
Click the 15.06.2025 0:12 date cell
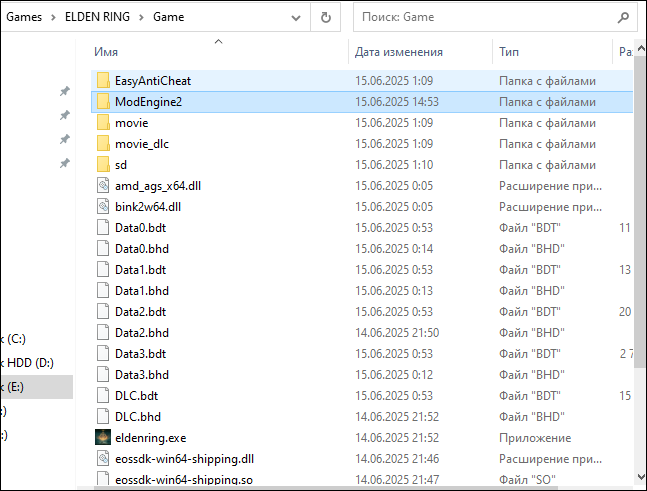[x=394, y=375]
